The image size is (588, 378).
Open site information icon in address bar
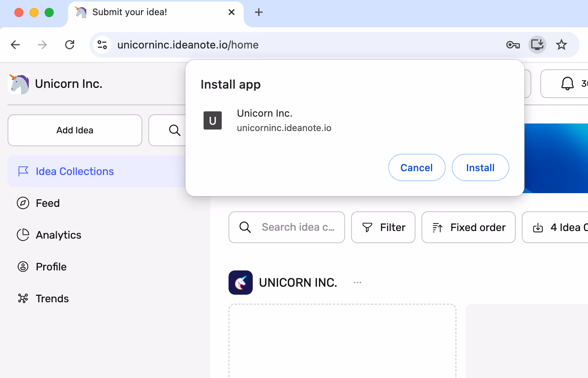102,45
